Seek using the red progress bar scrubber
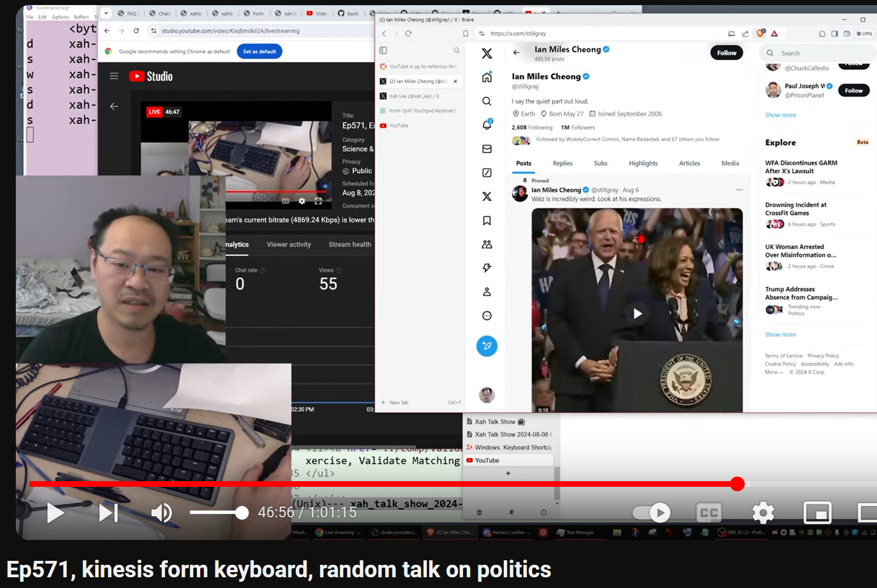This screenshot has width=877, height=588. [737, 484]
